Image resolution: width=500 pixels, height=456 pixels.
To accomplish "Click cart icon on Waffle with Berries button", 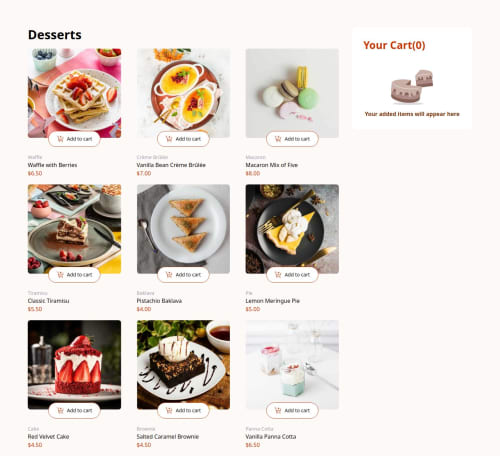I will point(60,139).
